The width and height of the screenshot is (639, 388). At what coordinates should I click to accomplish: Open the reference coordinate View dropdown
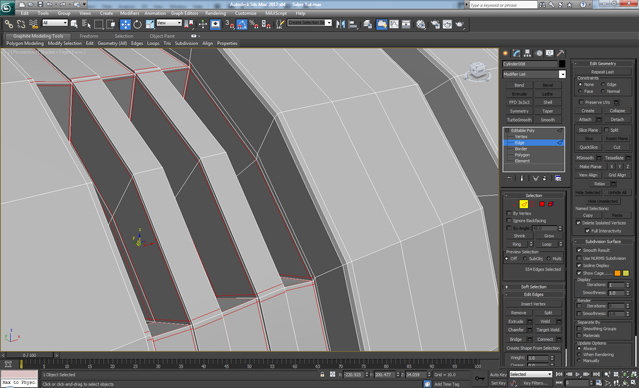(170, 23)
